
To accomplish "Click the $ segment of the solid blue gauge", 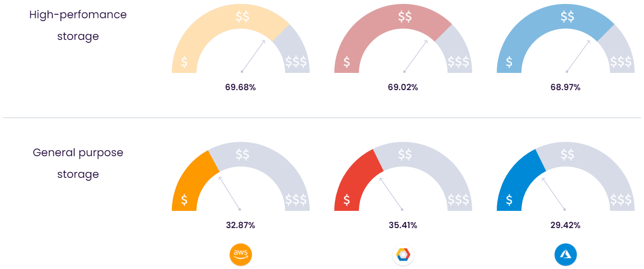I will click(510, 200).
